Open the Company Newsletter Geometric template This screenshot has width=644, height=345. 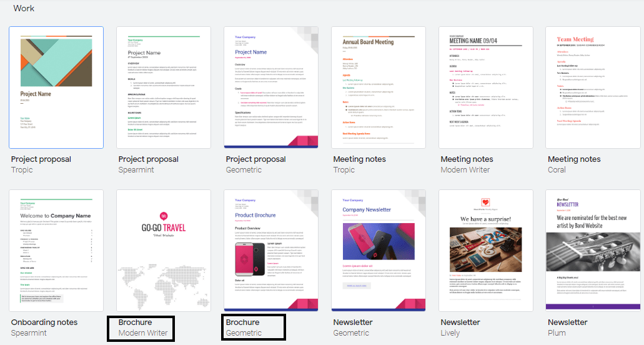coord(379,251)
